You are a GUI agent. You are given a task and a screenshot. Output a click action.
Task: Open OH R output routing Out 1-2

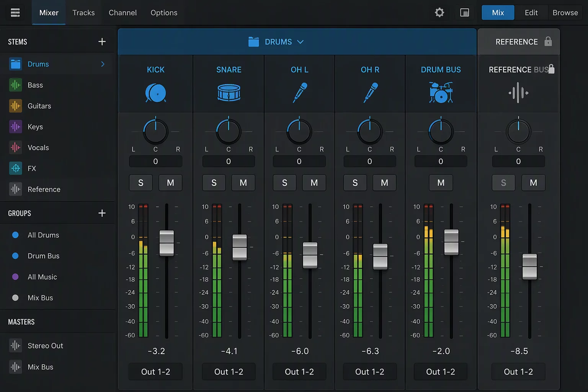pyautogui.click(x=370, y=372)
